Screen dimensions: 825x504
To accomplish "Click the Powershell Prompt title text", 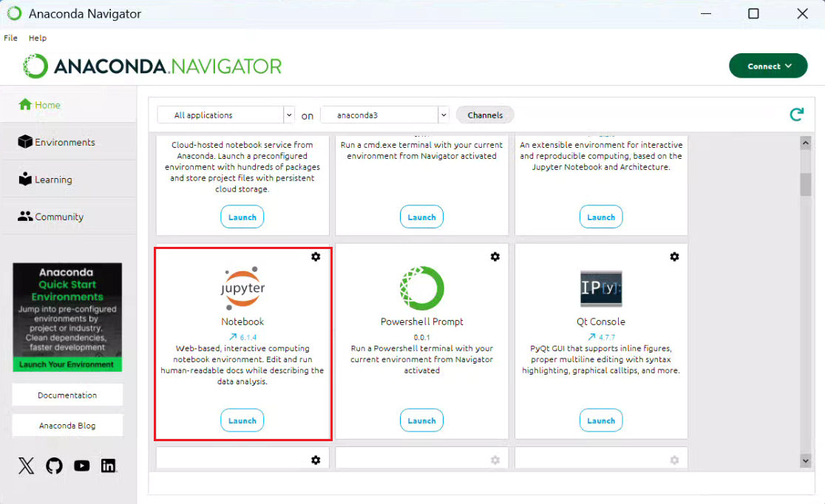I will [422, 321].
